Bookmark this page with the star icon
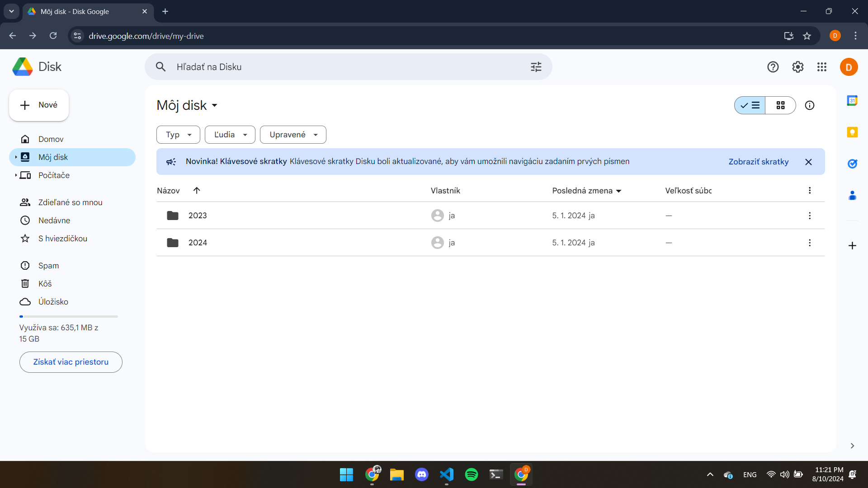Viewport: 868px width, 488px height. pyautogui.click(x=807, y=36)
